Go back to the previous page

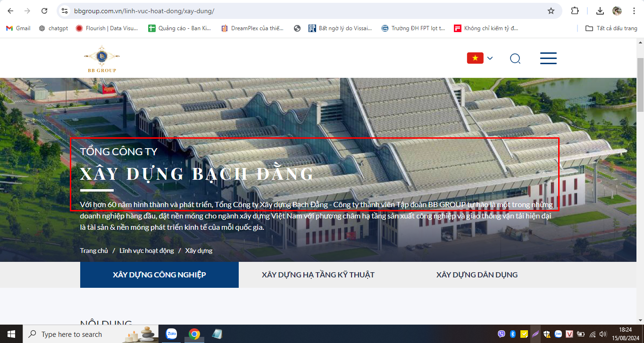tap(10, 11)
